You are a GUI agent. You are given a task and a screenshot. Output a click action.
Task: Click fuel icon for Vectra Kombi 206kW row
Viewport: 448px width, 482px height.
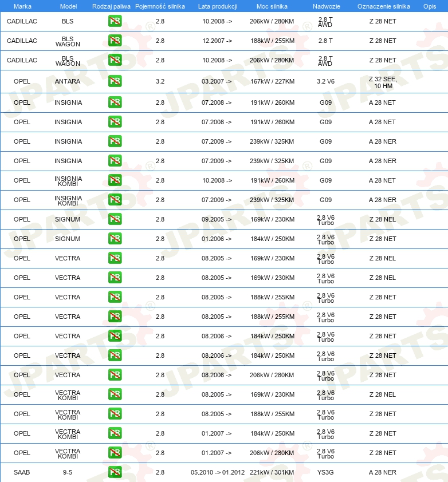(115, 452)
